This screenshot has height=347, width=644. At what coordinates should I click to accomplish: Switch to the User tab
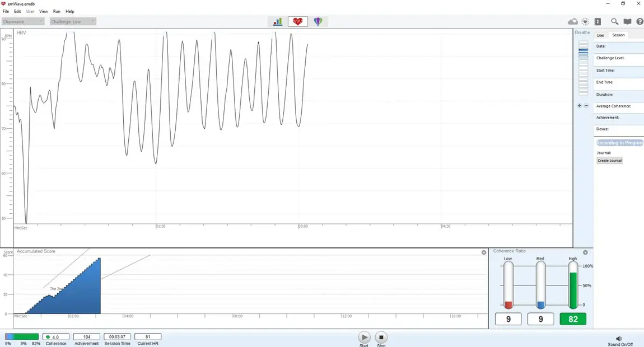pyautogui.click(x=600, y=35)
